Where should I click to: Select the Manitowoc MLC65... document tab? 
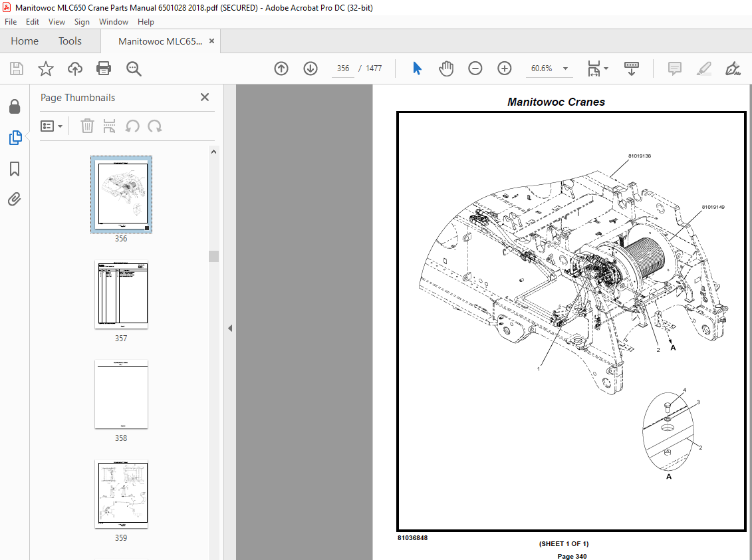point(160,41)
